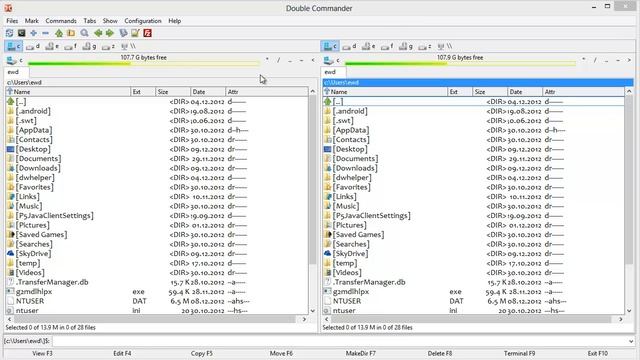Select drive d in the right drive bar
This screenshot has height=360, width=640.
click(349, 47)
